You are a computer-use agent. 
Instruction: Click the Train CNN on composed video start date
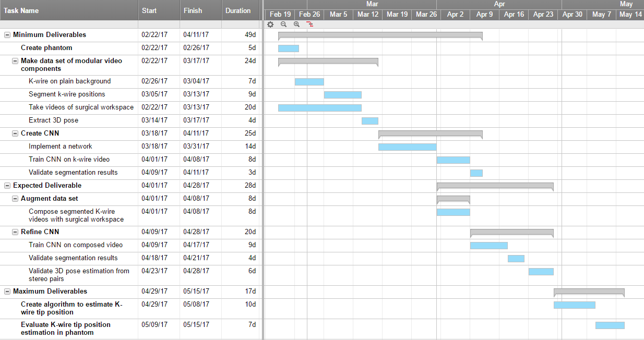click(x=154, y=245)
